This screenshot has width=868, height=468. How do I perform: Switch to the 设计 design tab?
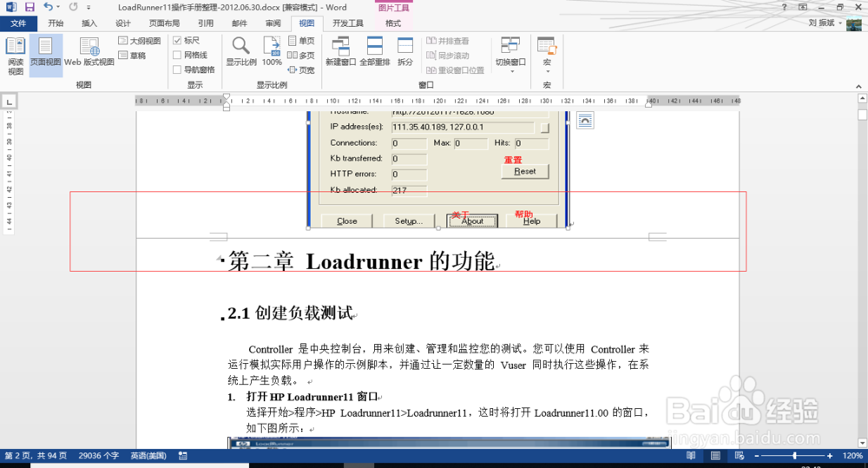click(123, 23)
